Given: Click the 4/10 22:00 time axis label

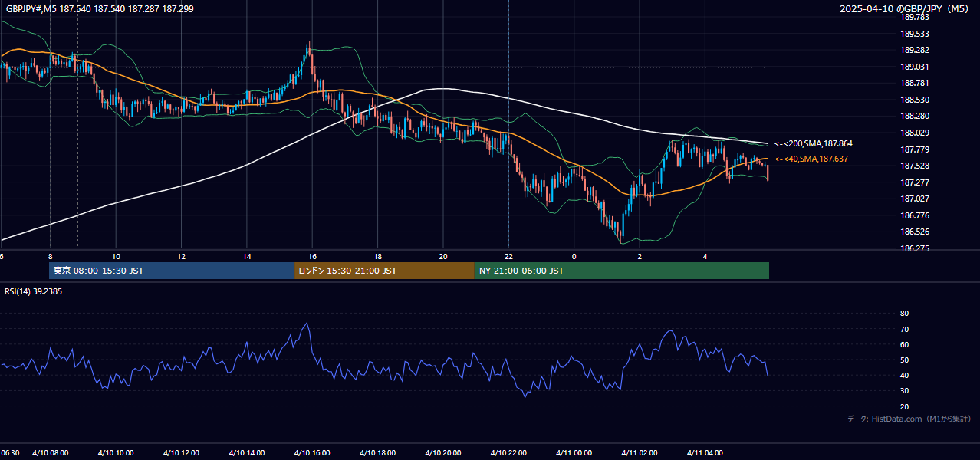Looking at the screenshot, I should click(508, 453).
